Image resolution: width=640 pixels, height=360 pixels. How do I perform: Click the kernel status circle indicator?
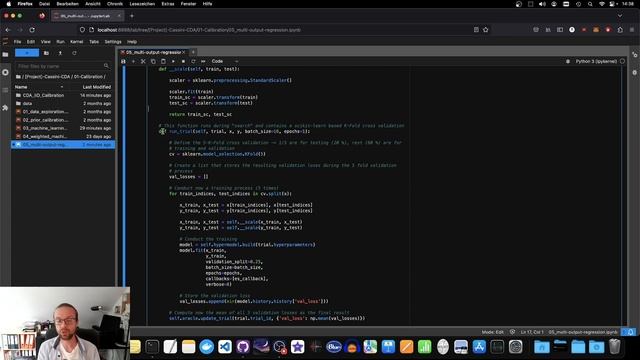pyautogui.click(x=622, y=61)
